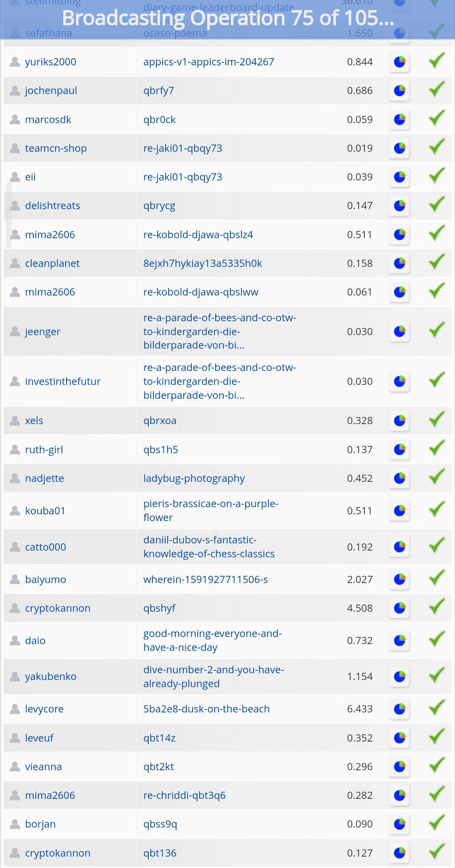The width and height of the screenshot is (455, 868).
Task: Click the pie chart icon in yuriks2000 row
Action: 399,62
